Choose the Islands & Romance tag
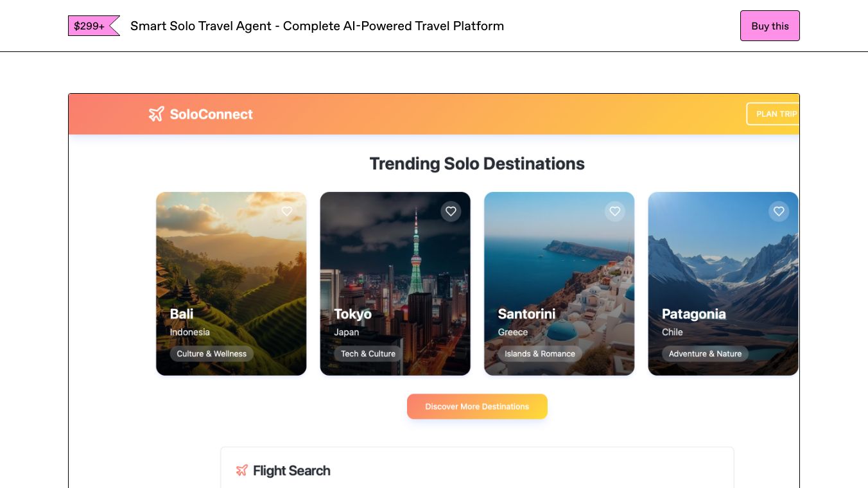Viewport: 868px width, 488px height. [539, 354]
